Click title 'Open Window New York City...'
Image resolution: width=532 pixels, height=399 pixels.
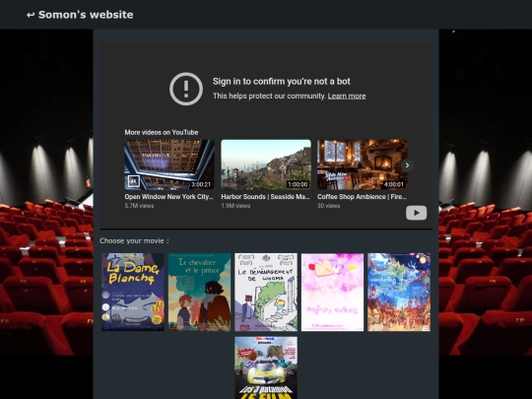click(169, 197)
